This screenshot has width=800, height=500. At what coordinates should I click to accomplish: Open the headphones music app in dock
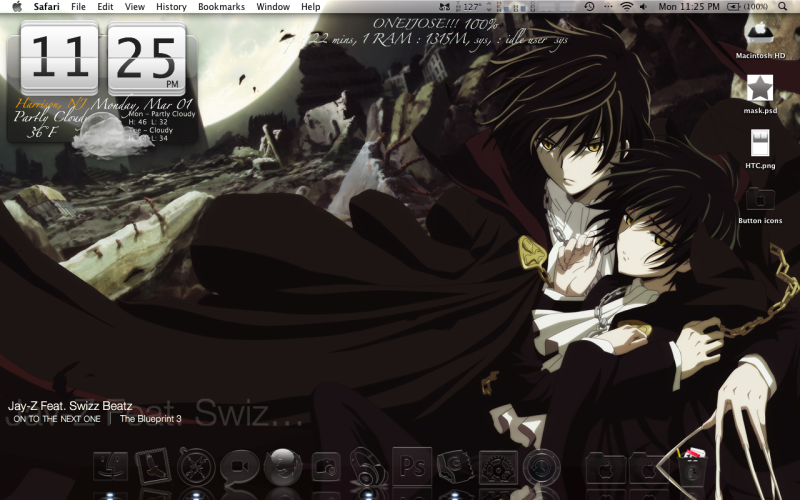coord(369,466)
